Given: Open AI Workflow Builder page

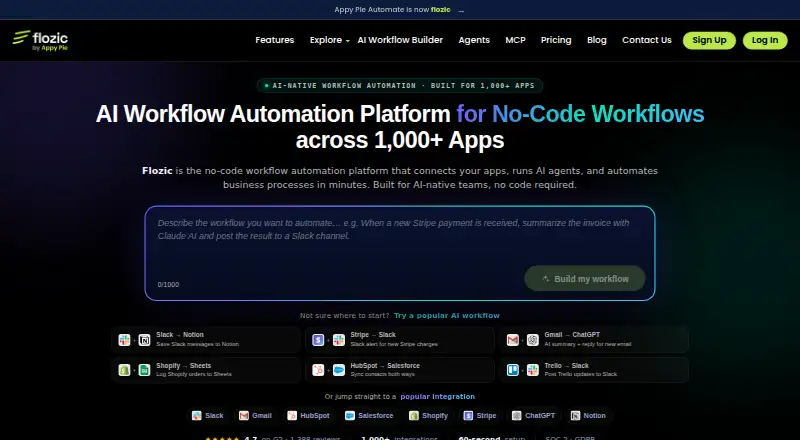Looking at the screenshot, I should pos(400,40).
